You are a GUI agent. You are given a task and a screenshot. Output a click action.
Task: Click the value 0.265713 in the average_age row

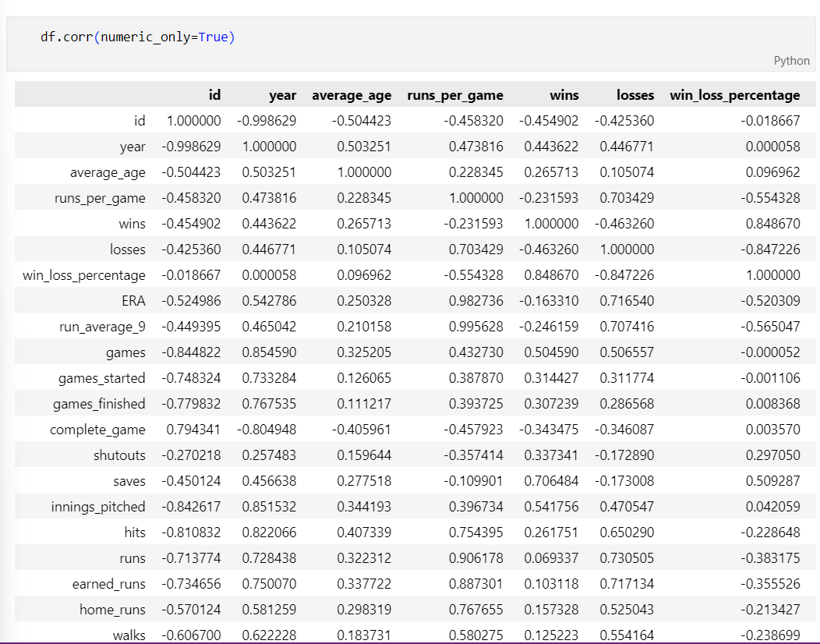pos(551,172)
